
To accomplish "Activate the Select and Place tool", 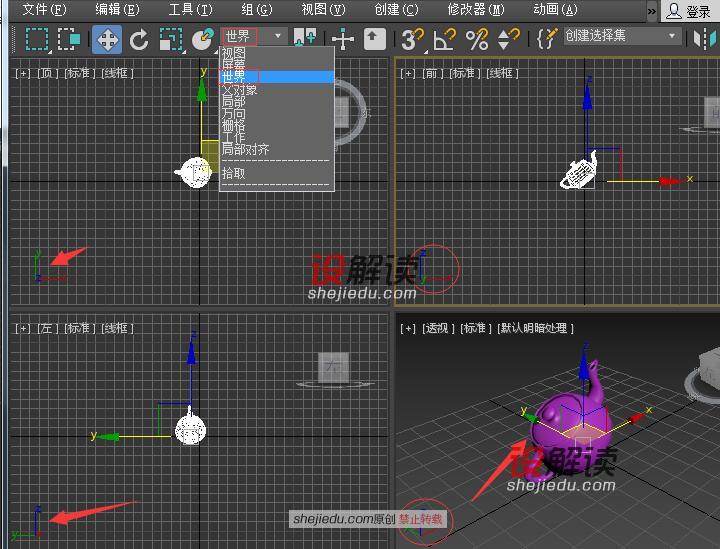I will coord(202,39).
